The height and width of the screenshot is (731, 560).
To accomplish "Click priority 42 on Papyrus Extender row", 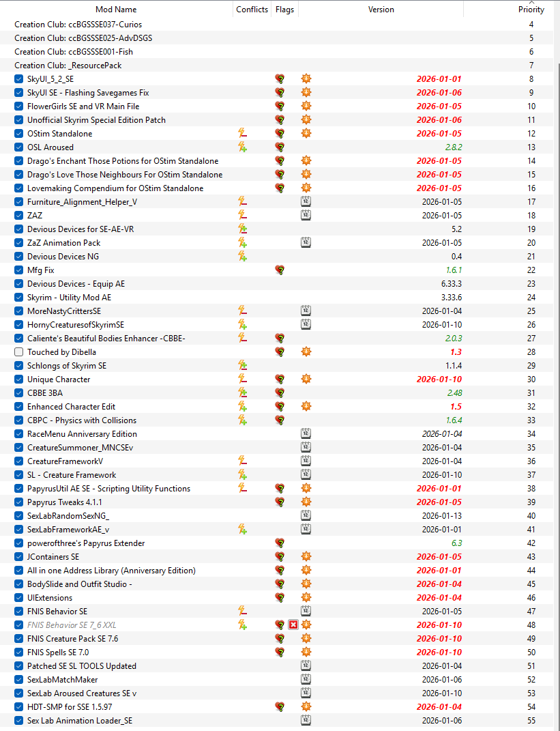I will pos(531,543).
